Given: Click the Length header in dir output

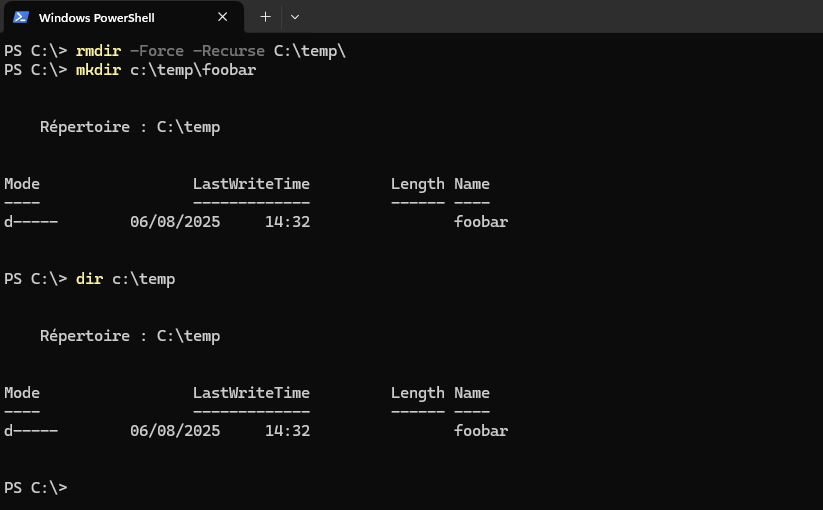Looking at the screenshot, I should click(417, 393).
